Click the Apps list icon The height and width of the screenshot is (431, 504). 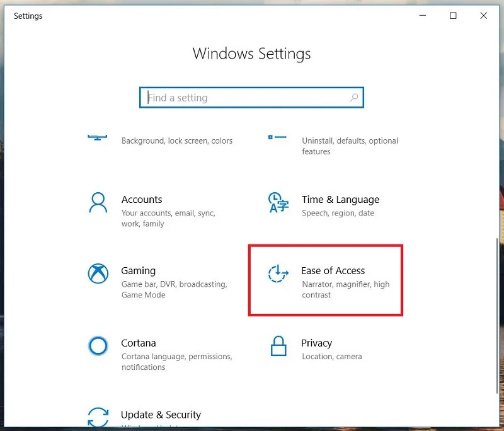[277, 137]
